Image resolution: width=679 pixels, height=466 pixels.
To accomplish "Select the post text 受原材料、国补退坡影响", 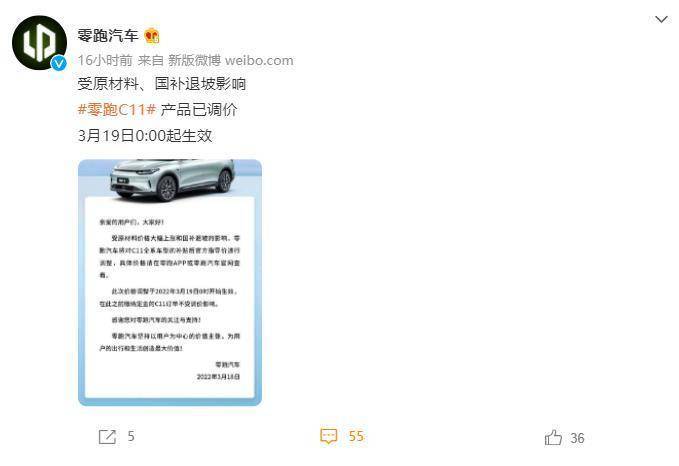I will tap(162, 84).
